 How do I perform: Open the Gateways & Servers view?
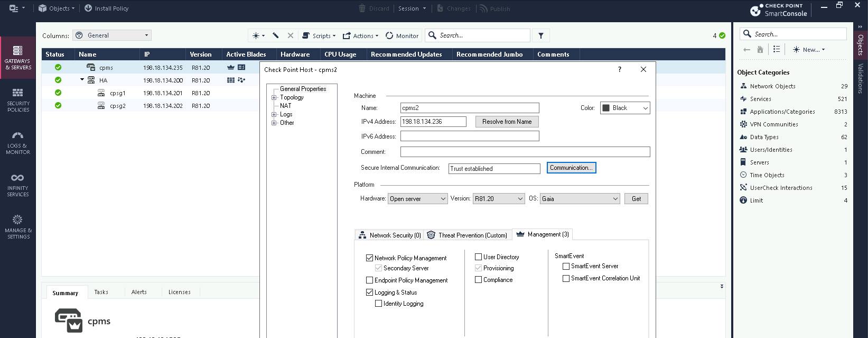click(18, 58)
